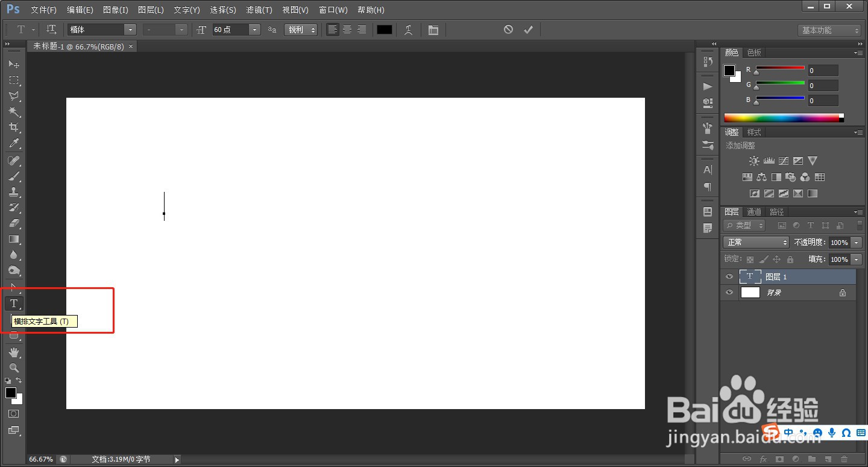This screenshot has width=868, height=467.
Task: Select the Magic Wand tool
Action: [x=14, y=112]
